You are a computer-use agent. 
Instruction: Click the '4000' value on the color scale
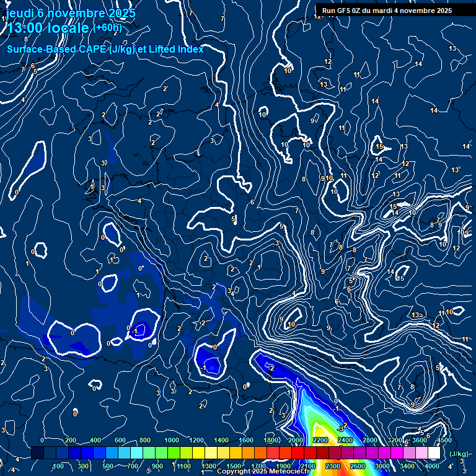(431, 466)
